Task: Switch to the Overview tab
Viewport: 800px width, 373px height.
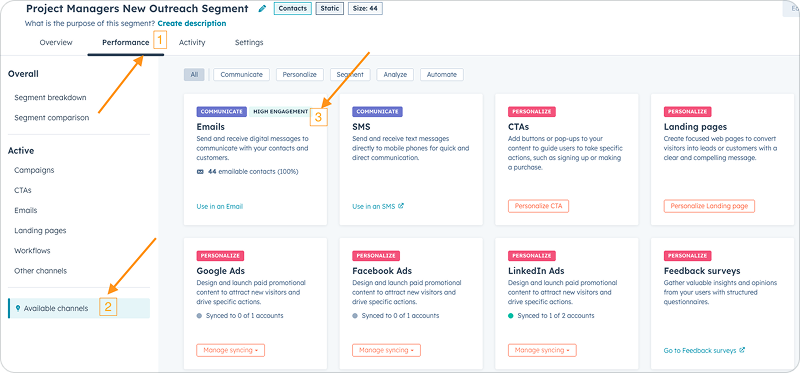Action: coord(56,42)
